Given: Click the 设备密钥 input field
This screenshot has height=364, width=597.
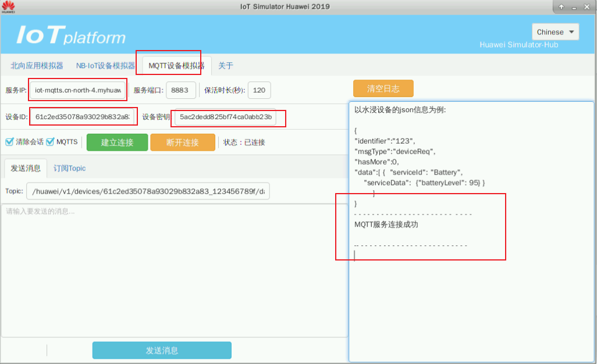Looking at the screenshot, I should click(225, 117).
